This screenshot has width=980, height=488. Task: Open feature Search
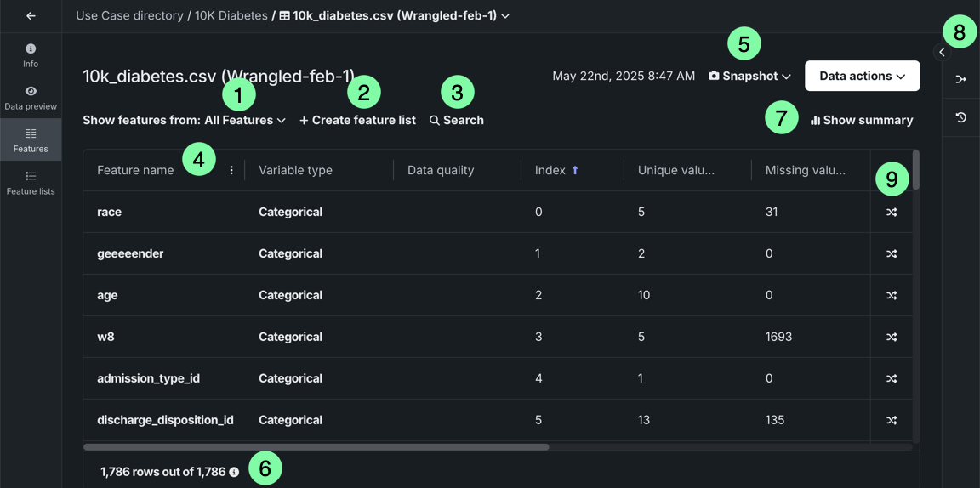457,120
